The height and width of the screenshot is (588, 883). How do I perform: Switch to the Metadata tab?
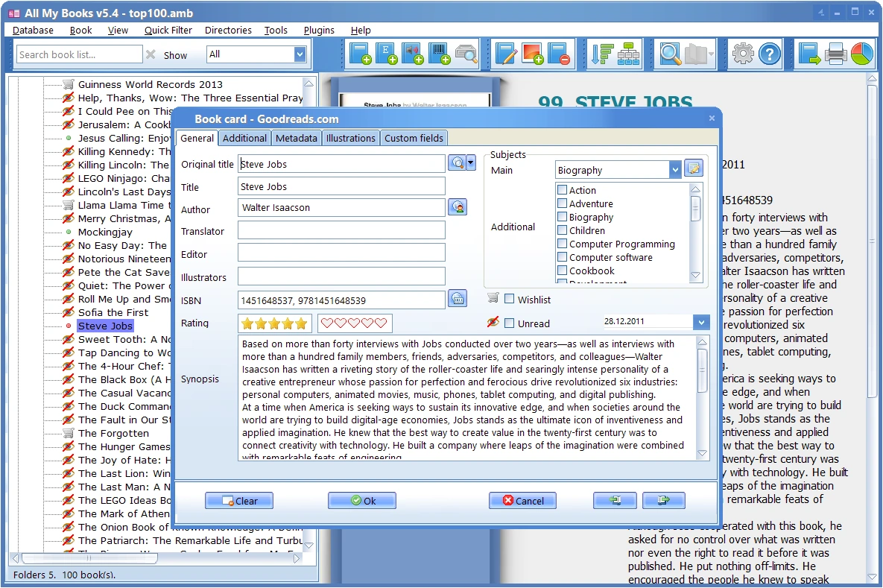point(297,138)
